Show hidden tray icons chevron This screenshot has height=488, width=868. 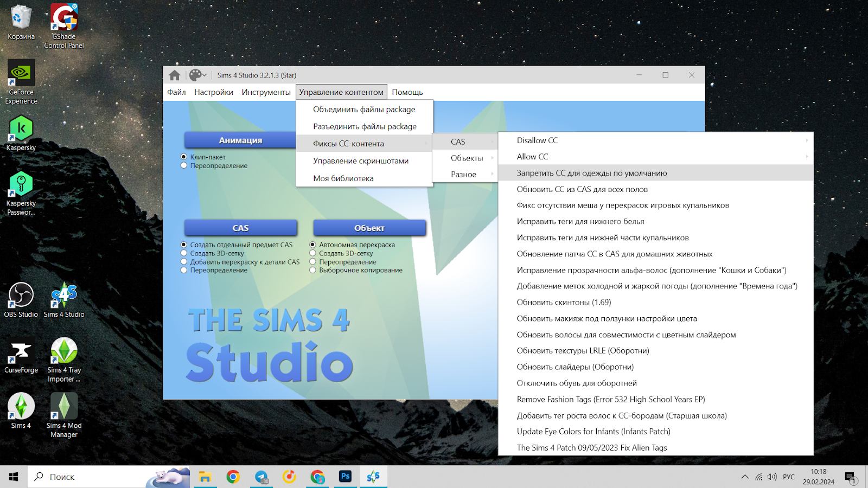click(x=745, y=477)
